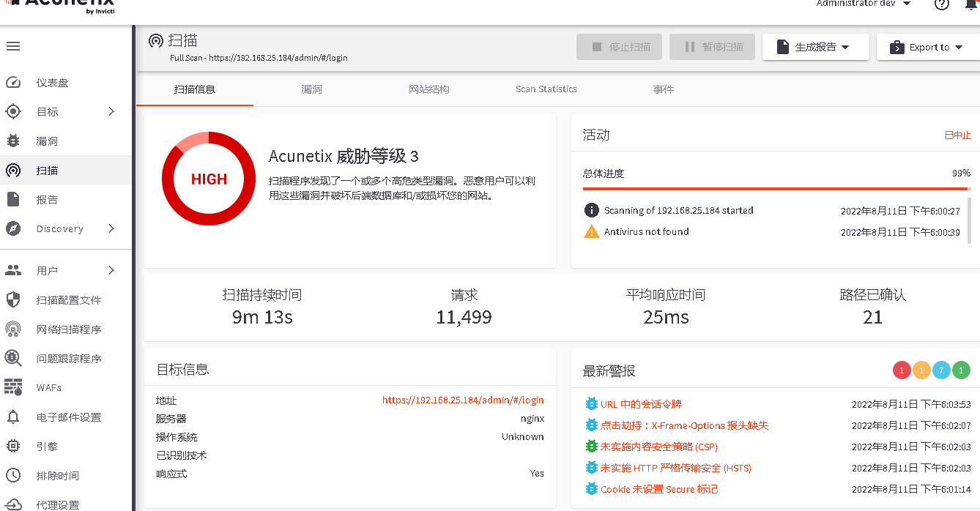The height and width of the screenshot is (511, 980).
Task: Click the 代理设置 cloud icon
Action: [x=13, y=504]
